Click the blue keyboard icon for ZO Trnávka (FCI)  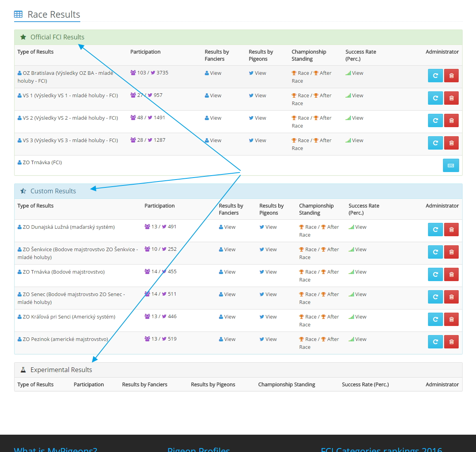click(x=451, y=165)
